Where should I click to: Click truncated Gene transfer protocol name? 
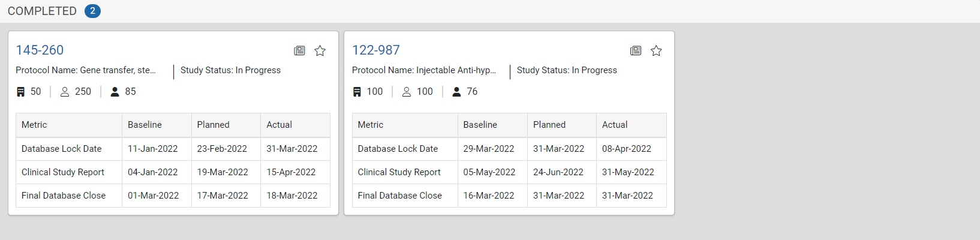point(86,70)
